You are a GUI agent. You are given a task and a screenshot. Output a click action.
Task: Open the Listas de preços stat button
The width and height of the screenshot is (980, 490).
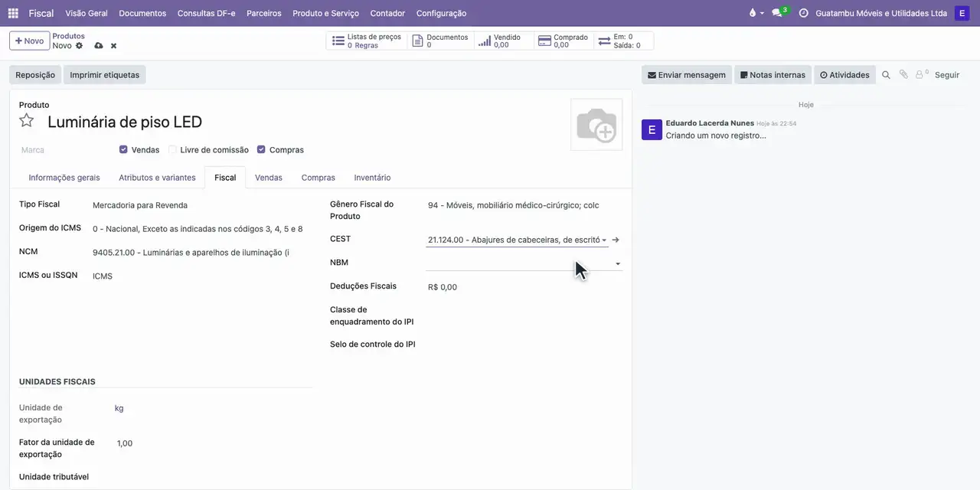click(x=367, y=41)
